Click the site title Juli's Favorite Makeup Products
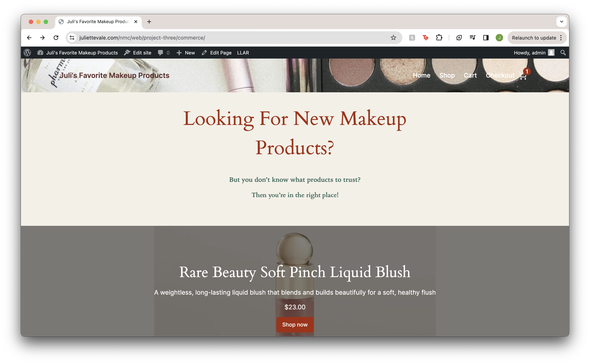Image resolution: width=590 pixels, height=364 pixels. coord(114,75)
